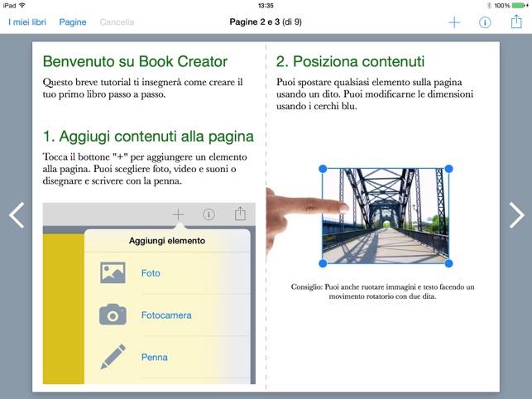Tap the battery indicator in status bar
532x399 pixels.
[x=519, y=6]
